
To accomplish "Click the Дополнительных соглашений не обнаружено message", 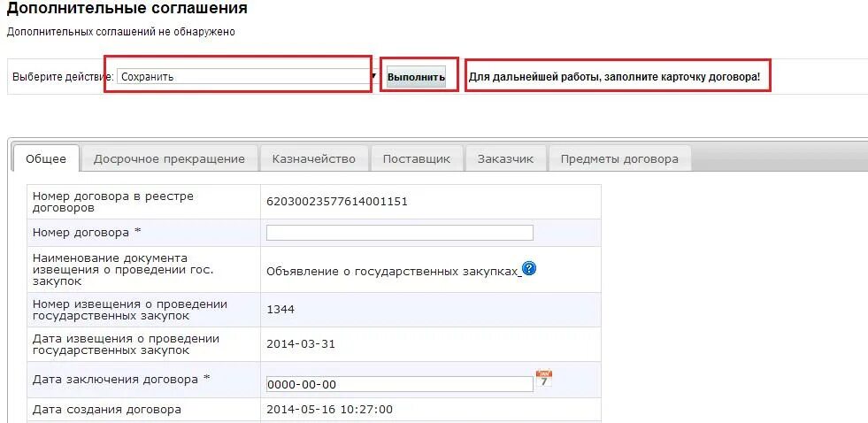I will pyautogui.click(x=120, y=32).
